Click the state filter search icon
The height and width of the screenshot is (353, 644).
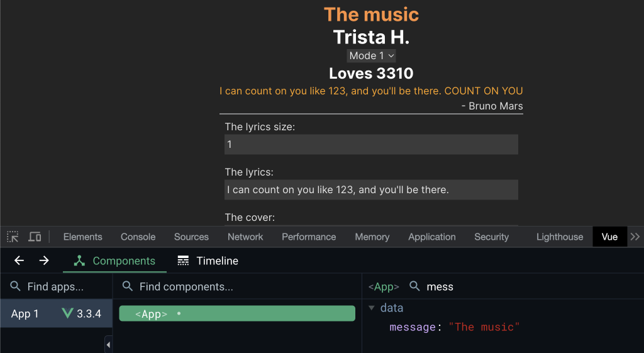click(415, 286)
